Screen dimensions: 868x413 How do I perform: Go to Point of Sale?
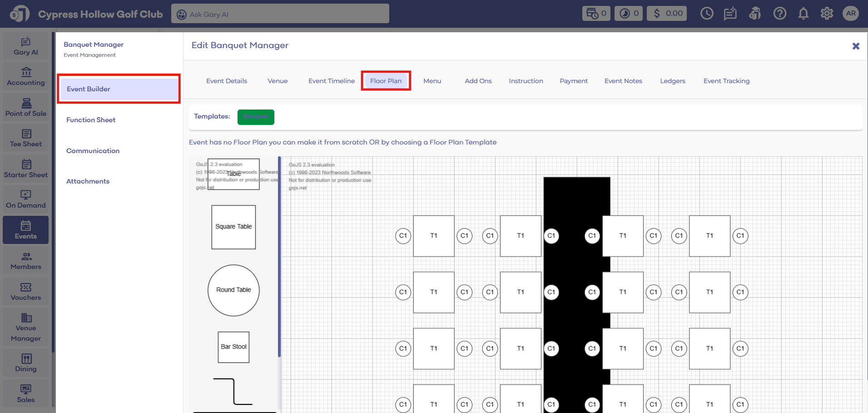[26, 108]
